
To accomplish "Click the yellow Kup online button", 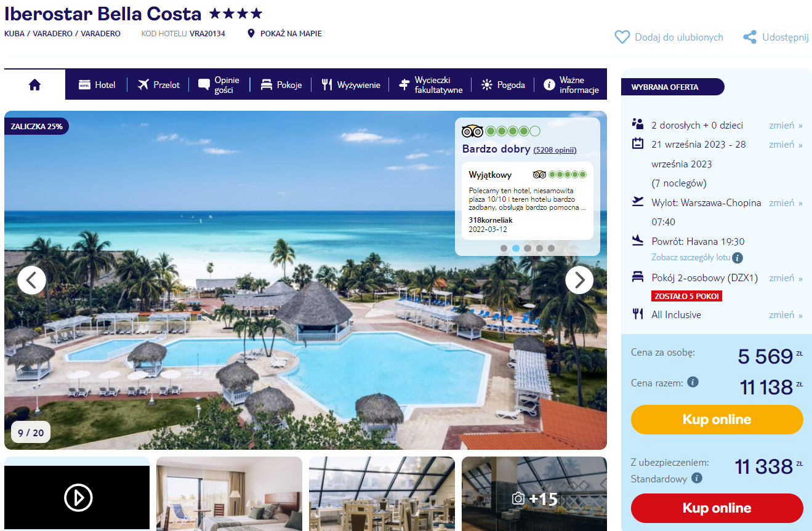I will click(x=717, y=420).
